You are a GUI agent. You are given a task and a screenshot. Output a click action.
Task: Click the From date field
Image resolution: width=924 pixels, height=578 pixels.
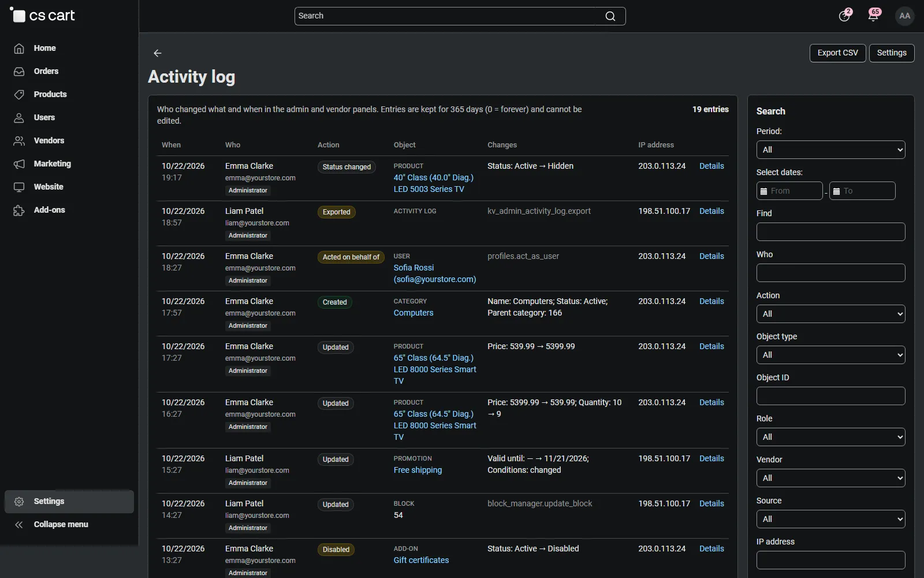tap(789, 191)
